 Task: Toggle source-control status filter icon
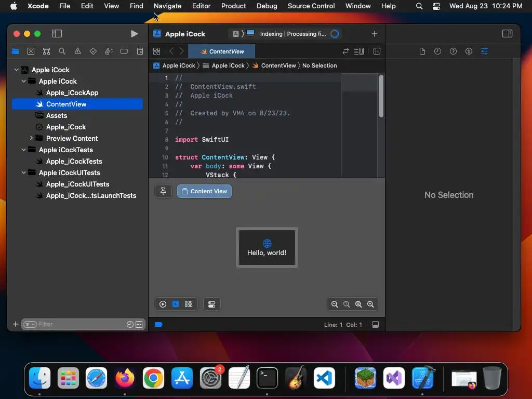pyautogui.click(x=139, y=324)
